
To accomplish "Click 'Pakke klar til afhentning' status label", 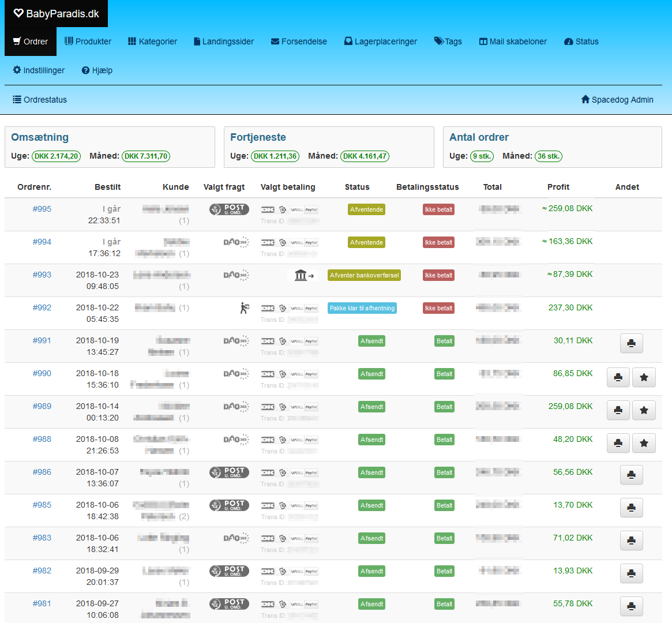I will pos(362,308).
